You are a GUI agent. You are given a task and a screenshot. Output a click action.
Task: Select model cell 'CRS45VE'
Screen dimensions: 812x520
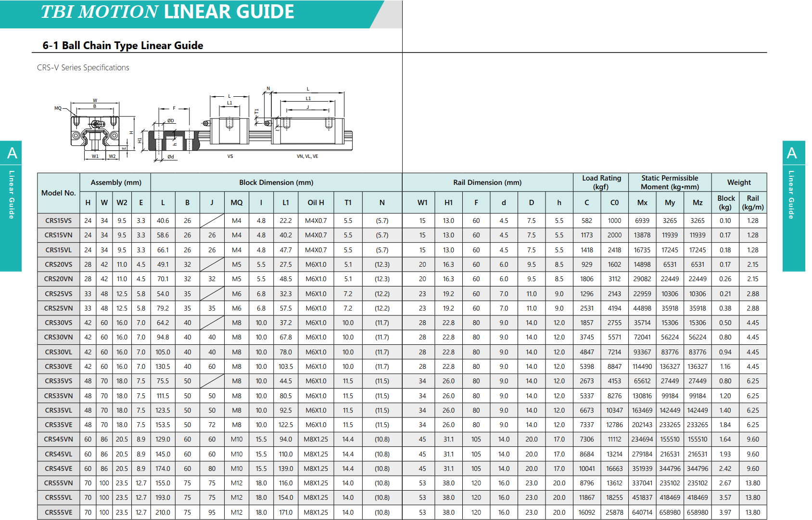59,468
